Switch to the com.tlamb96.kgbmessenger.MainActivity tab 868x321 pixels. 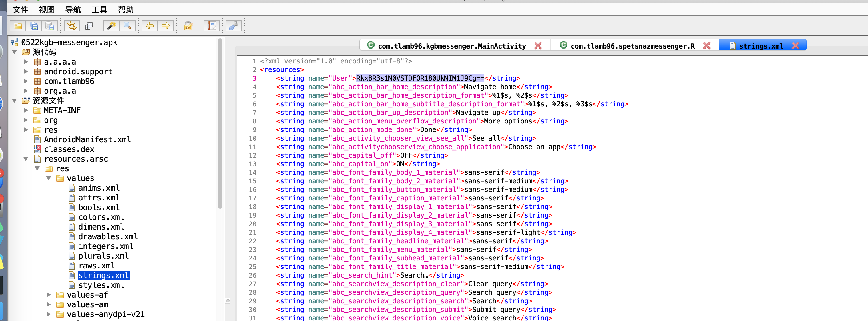click(x=451, y=46)
